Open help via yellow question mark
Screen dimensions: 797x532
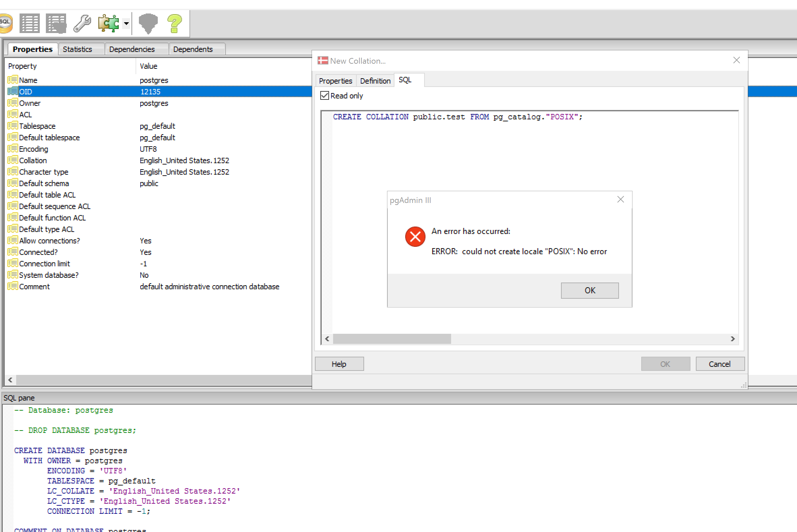pyautogui.click(x=174, y=23)
